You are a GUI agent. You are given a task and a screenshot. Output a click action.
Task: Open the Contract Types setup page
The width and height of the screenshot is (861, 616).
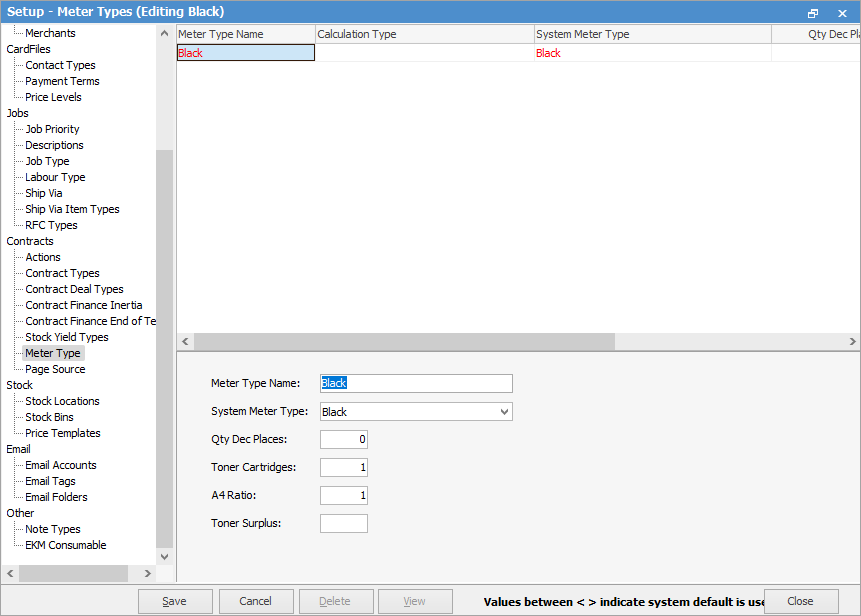point(61,273)
